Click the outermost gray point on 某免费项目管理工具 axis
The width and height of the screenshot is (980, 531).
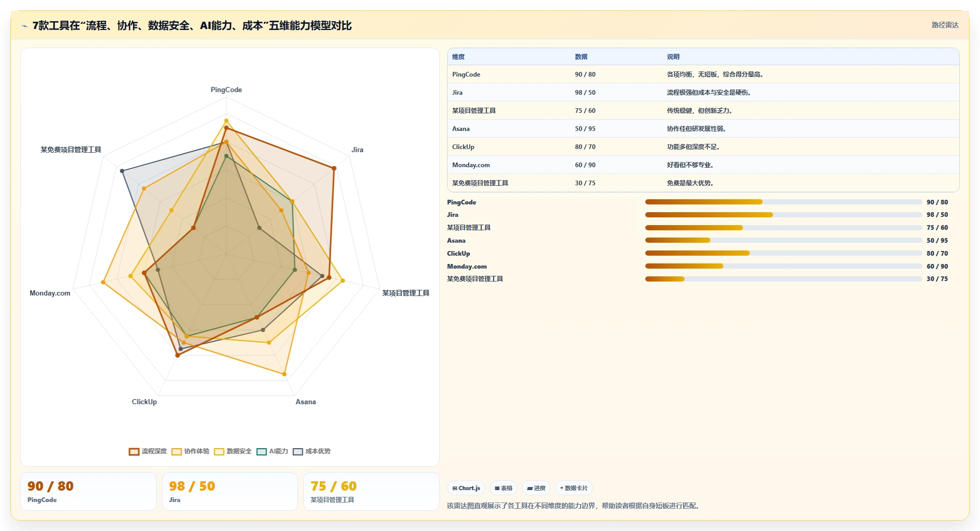122,171
